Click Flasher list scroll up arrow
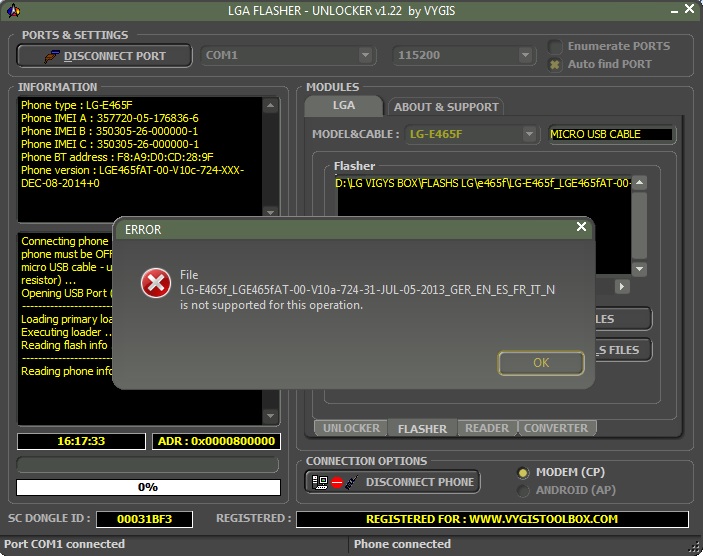Image resolution: width=703 pixels, height=556 pixels. pos(640,182)
